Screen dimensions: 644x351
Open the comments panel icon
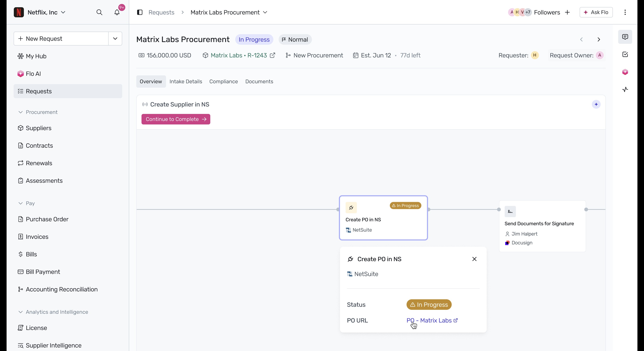coord(625,37)
